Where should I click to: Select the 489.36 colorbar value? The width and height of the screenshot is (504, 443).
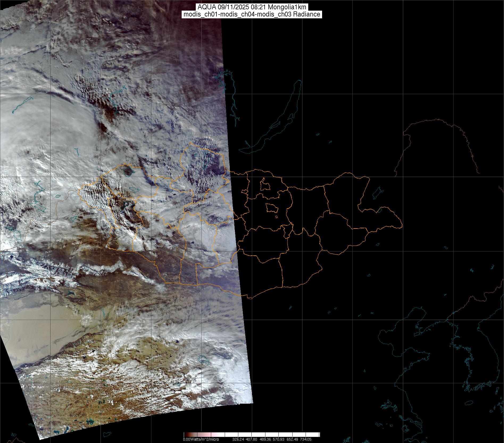click(265, 439)
